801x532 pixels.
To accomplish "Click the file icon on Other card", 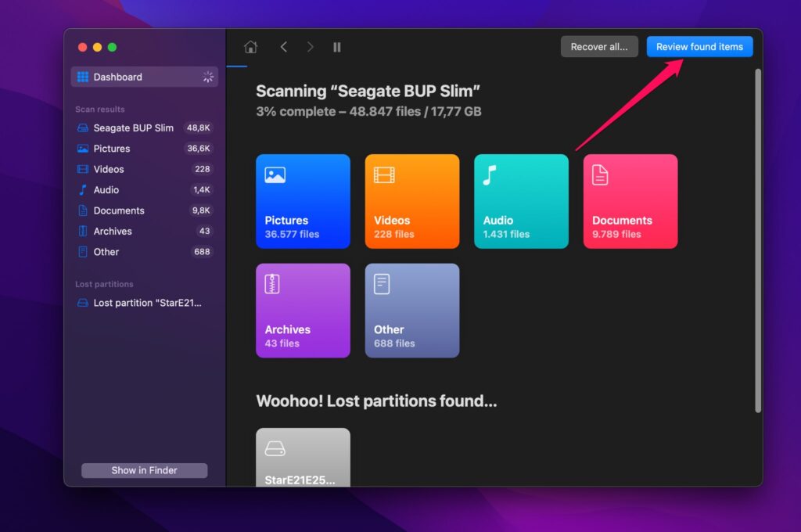I will 382,284.
